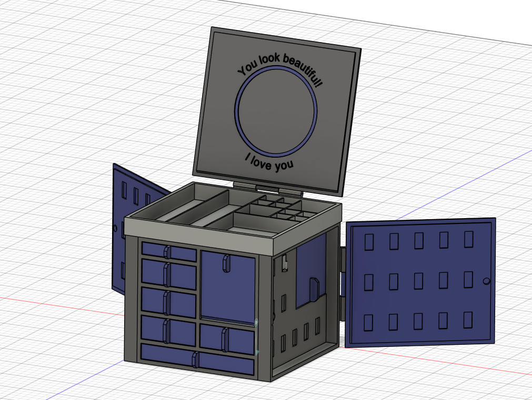Screen dimensions: 532x400
Task: Select the handle on the blue panel in the open right side
Action: [314, 289]
